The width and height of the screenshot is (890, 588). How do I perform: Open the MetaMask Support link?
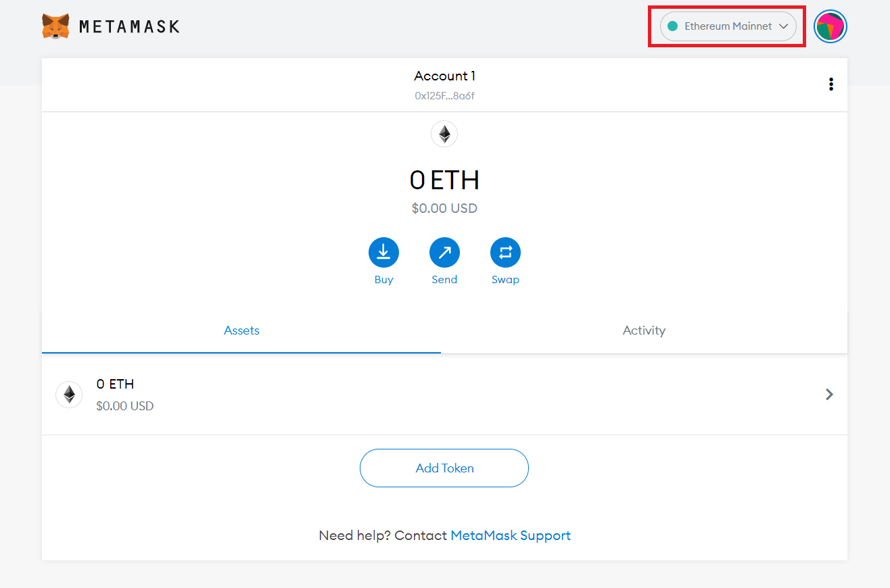click(511, 535)
